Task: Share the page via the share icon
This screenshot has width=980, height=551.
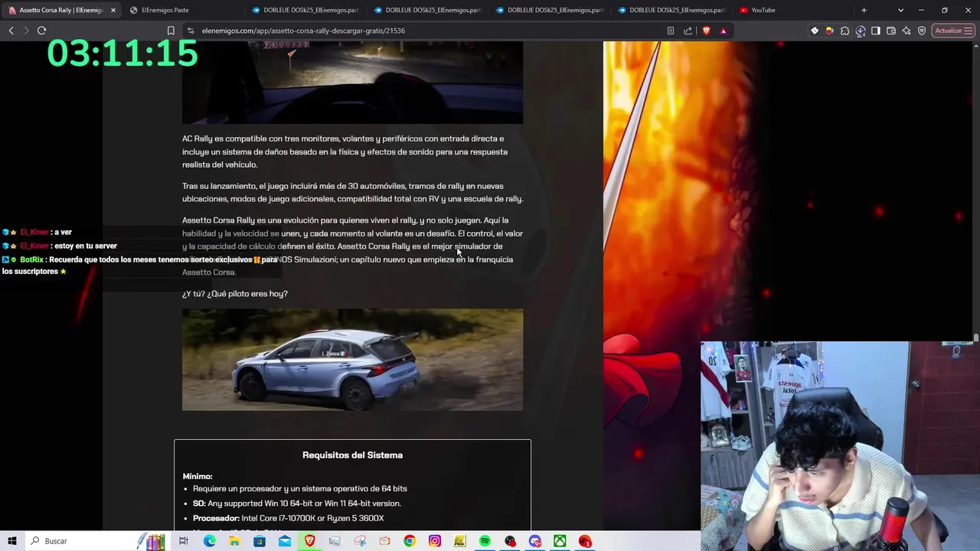Action: point(688,31)
